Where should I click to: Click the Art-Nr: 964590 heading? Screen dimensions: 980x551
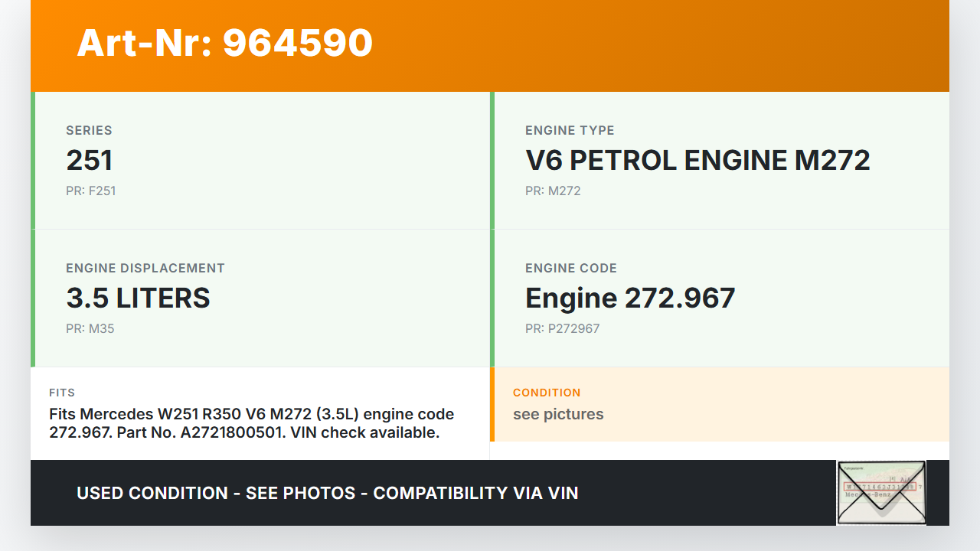224,44
